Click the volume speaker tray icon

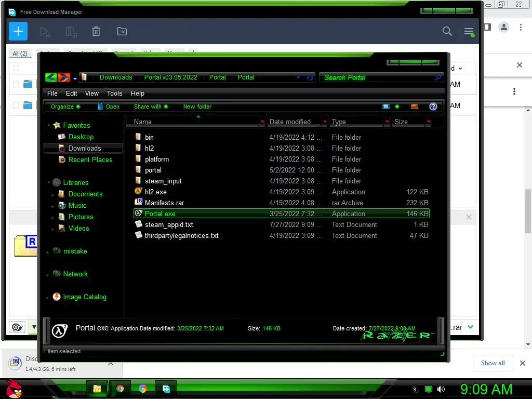pyautogui.click(x=441, y=389)
